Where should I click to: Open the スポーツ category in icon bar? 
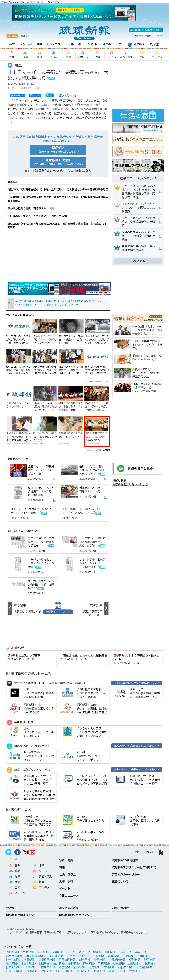pyautogui.click(x=83, y=55)
